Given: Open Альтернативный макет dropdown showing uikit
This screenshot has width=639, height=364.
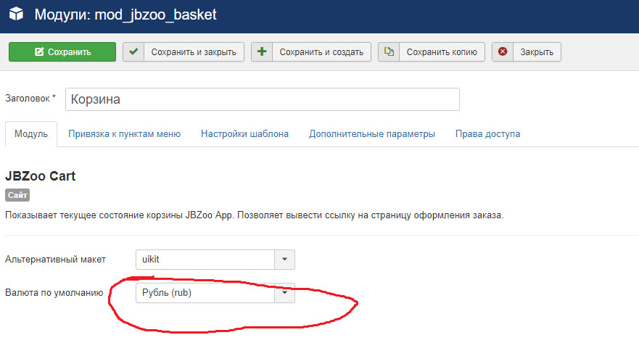Looking at the screenshot, I should tap(215, 260).
